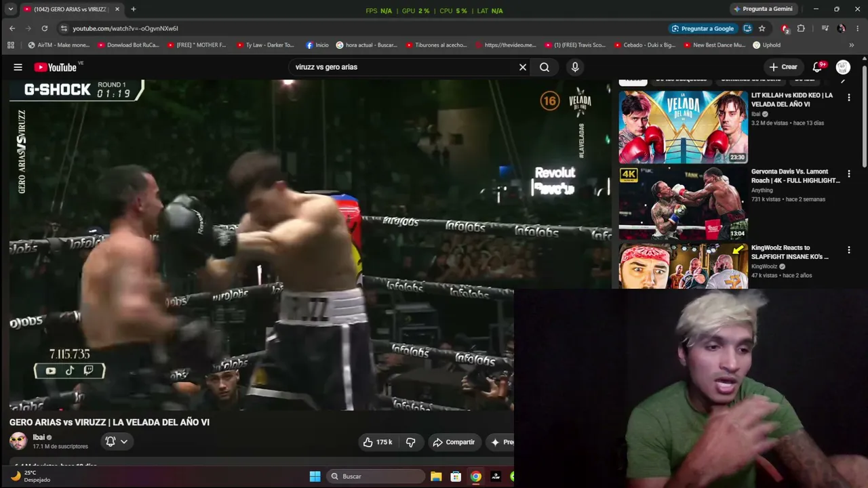
Task: Open LIT KILLAH vs KIDD KEO thumbnail
Action: pyautogui.click(x=684, y=127)
